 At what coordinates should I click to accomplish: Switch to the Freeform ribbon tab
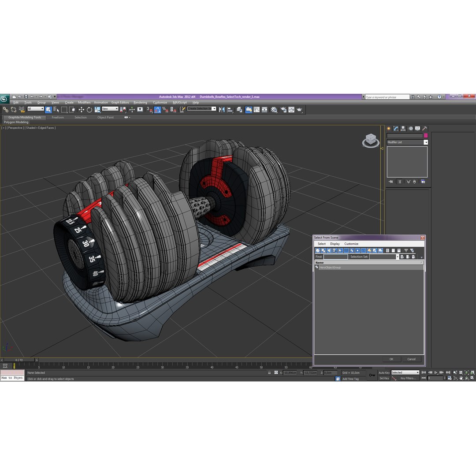pyautogui.click(x=58, y=117)
